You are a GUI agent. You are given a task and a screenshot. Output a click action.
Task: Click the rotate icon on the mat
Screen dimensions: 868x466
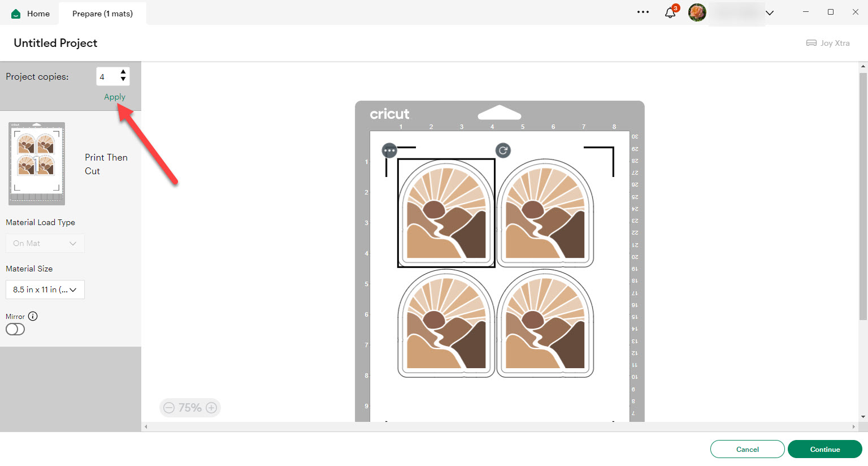[503, 150]
